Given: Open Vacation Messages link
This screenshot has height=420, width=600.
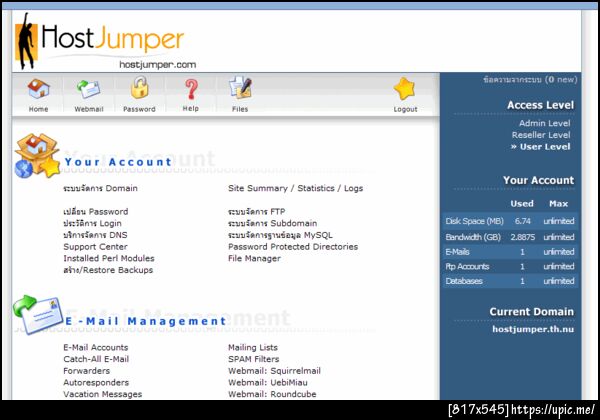Looking at the screenshot, I should click(x=103, y=394).
